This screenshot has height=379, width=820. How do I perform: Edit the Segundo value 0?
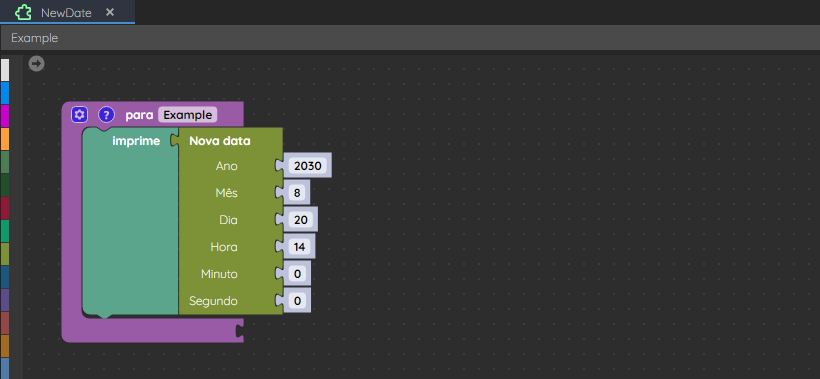click(297, 301)
